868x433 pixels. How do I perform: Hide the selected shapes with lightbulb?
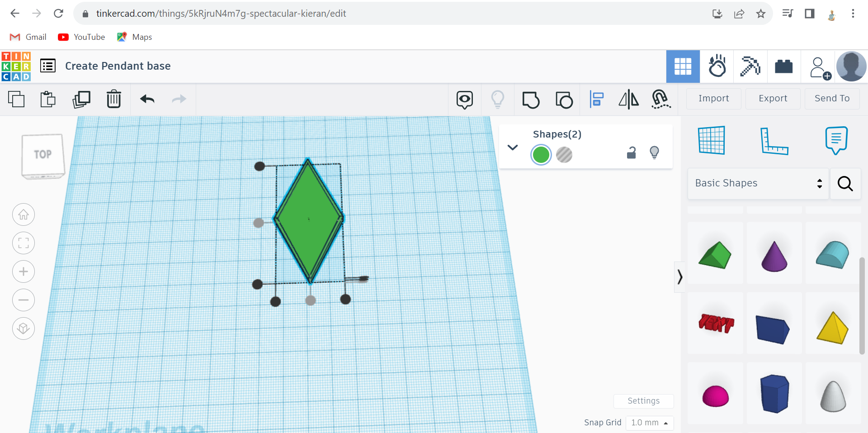[x=654, y=152]
